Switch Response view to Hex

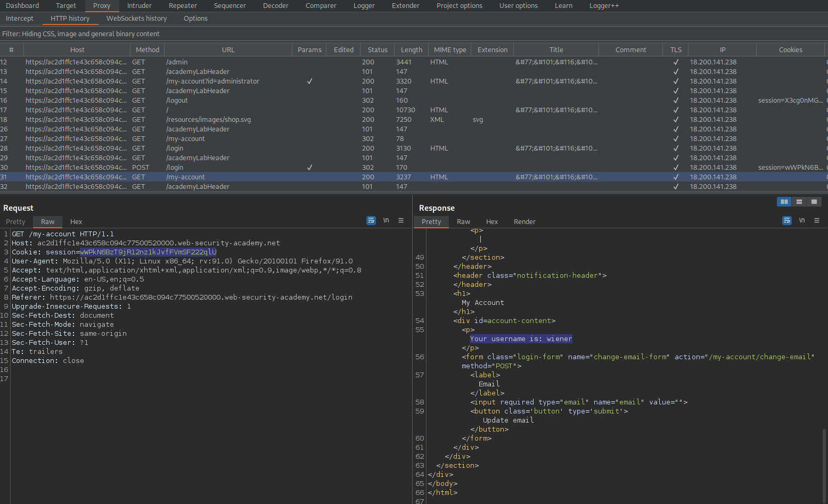click(492, 222)
